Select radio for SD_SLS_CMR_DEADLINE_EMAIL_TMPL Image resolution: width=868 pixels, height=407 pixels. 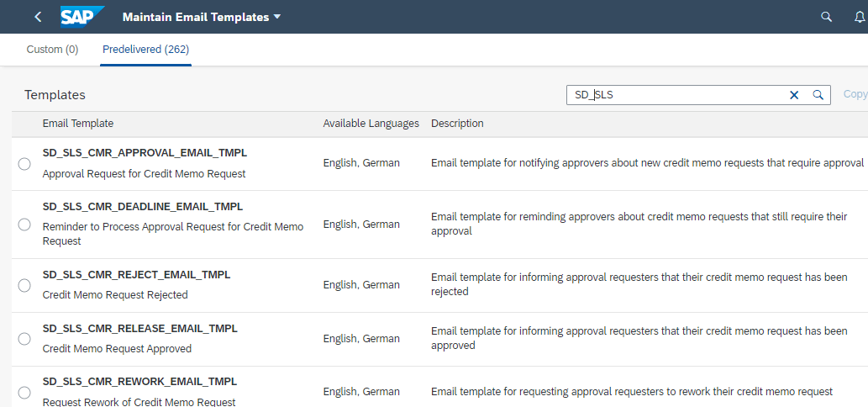[24, 225]
